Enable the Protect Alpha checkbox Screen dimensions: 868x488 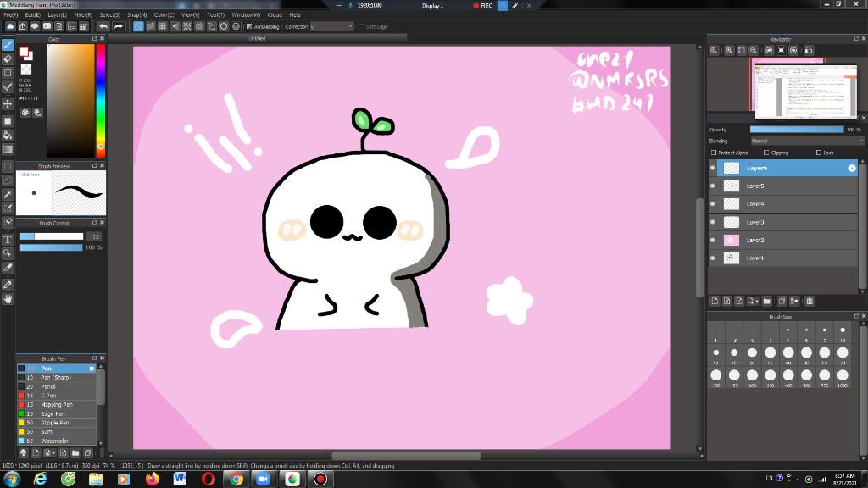(x=714, y=152)
